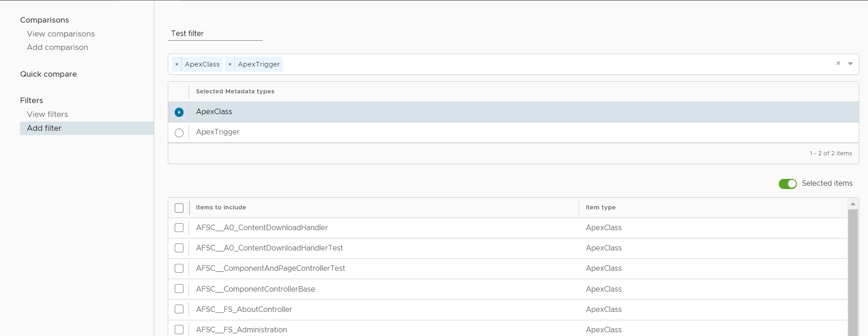Check AFSC__A0_ContentDownloadHandler checkbox
The image size is (868, 336).
click(179, 228)
